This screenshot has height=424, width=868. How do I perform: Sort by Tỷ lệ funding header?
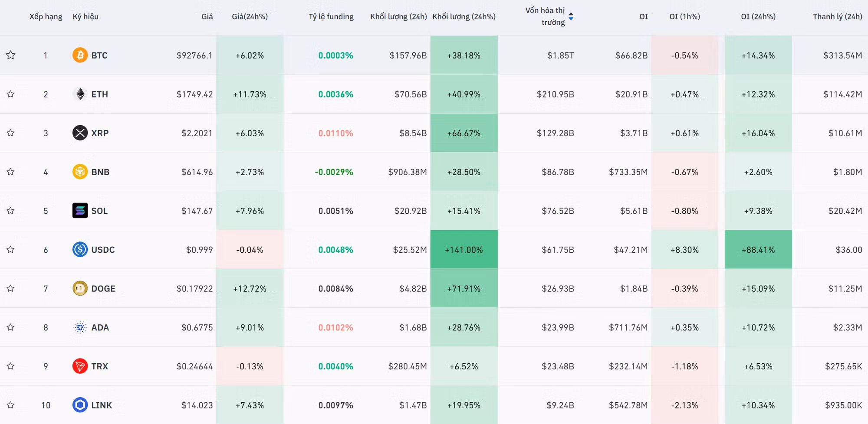pos(331,16)
